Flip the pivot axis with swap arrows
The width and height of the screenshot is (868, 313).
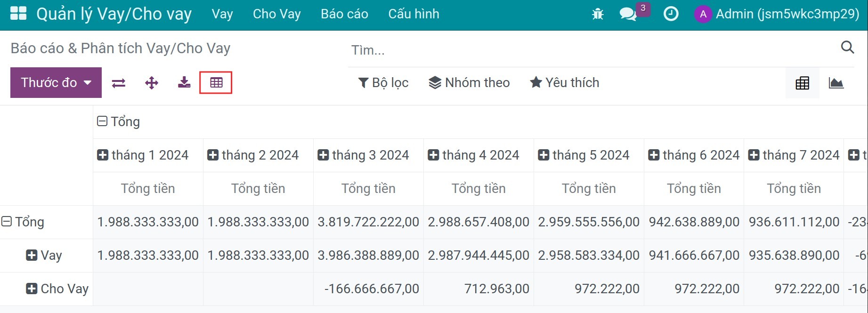coord(118,83)
